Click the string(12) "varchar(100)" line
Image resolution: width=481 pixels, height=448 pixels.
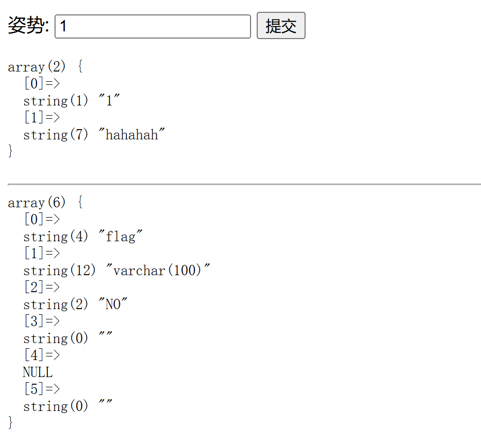pyautogui.click(x=117, y=271)
